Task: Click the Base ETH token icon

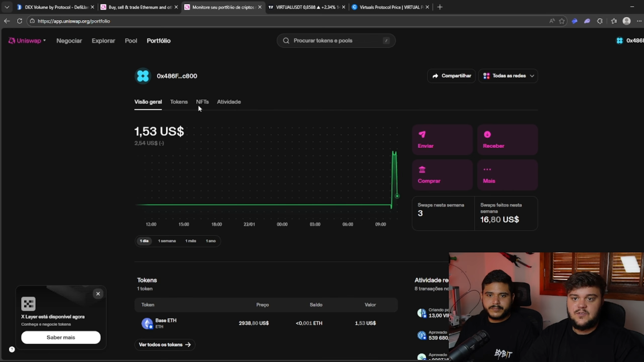Action: [147, 323]
